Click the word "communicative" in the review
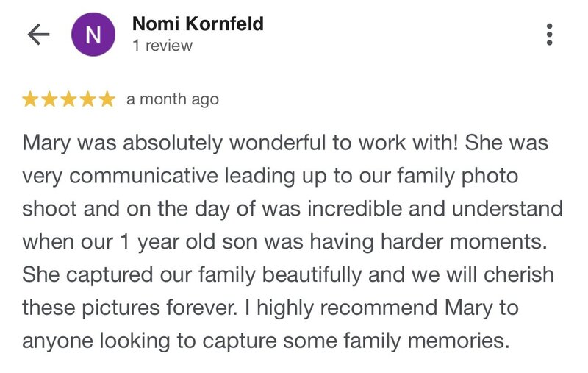The width and height of the screenshot is (588, 373). point(143,177)
